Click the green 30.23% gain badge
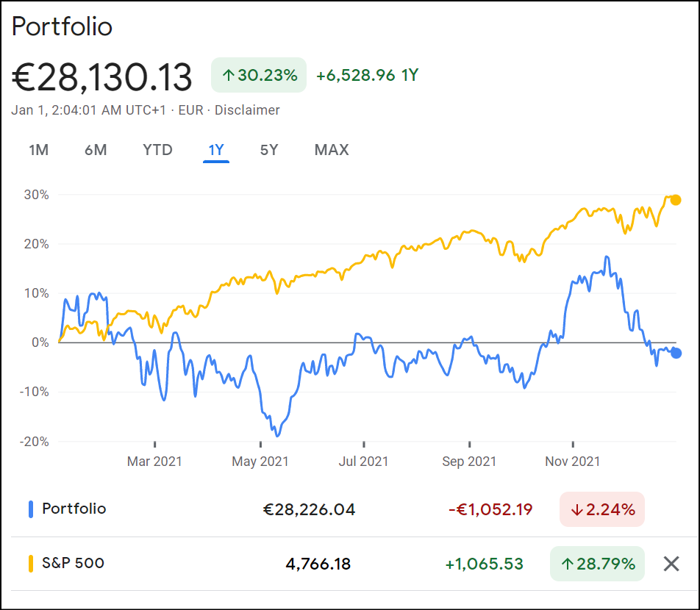Viewport: 700px width, 610px height. pos(259,75)
